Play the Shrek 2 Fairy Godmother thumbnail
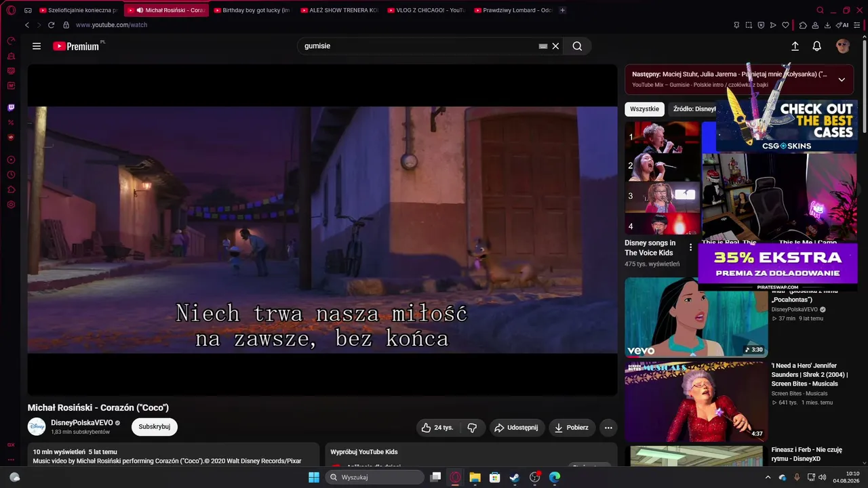Image resolution: width=868 pixels, height=488 pixels. (696, 402)
